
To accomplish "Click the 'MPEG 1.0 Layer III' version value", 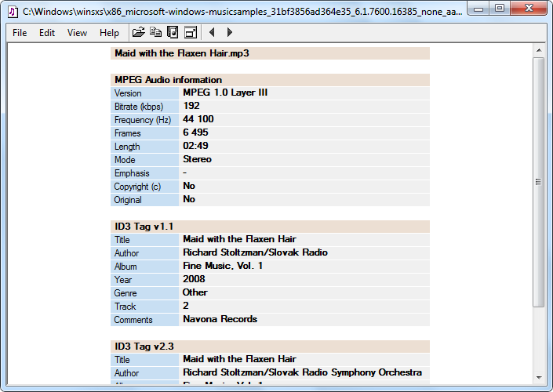I will pyautogui.click(x=225, y=93).
